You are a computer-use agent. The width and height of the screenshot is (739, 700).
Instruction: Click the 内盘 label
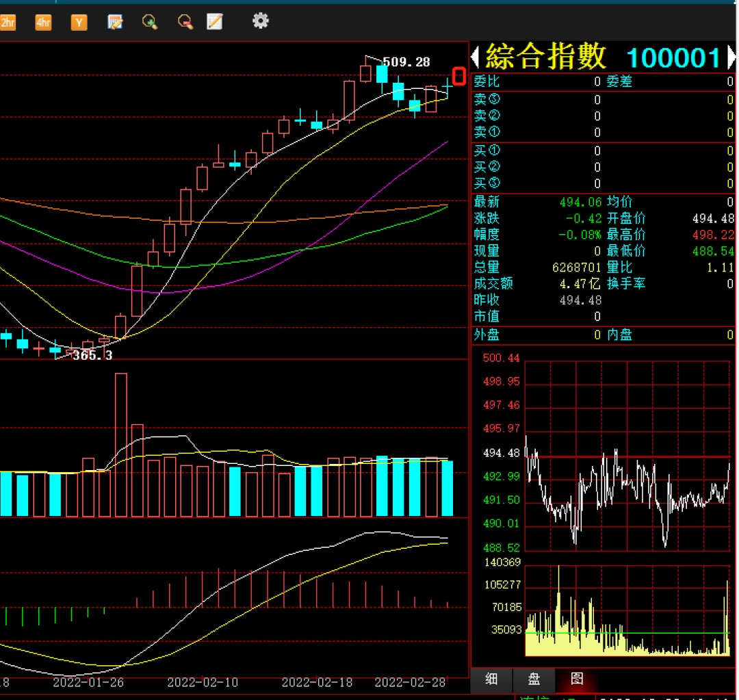point(619,335)
